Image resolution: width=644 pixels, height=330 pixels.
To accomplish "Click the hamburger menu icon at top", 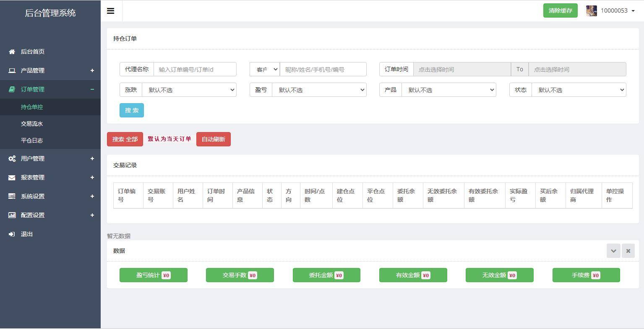I will [110, 10].
